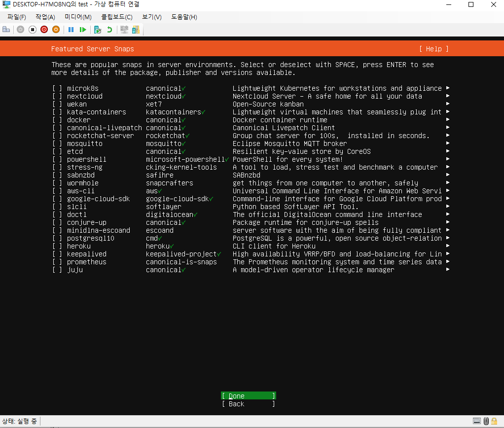Toggle the juju snap checkbox
The image size is (504, 428).
coord(57,270)
